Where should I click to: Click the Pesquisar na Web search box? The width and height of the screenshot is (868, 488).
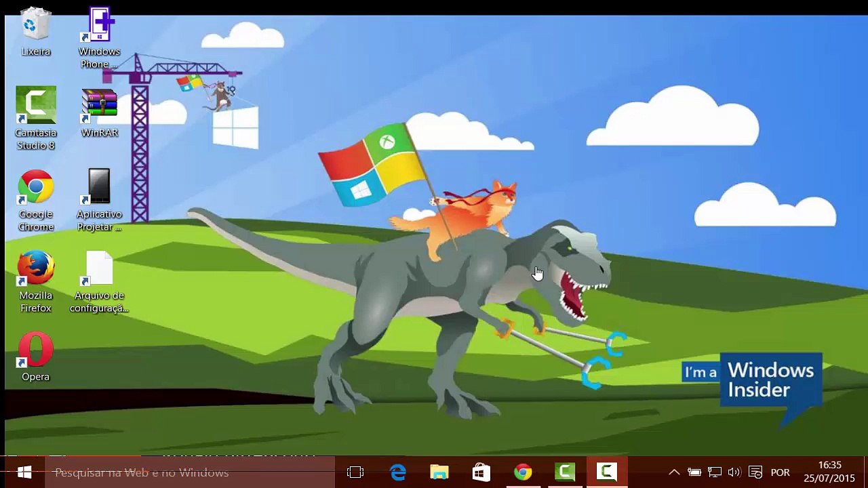click(190, 472)
